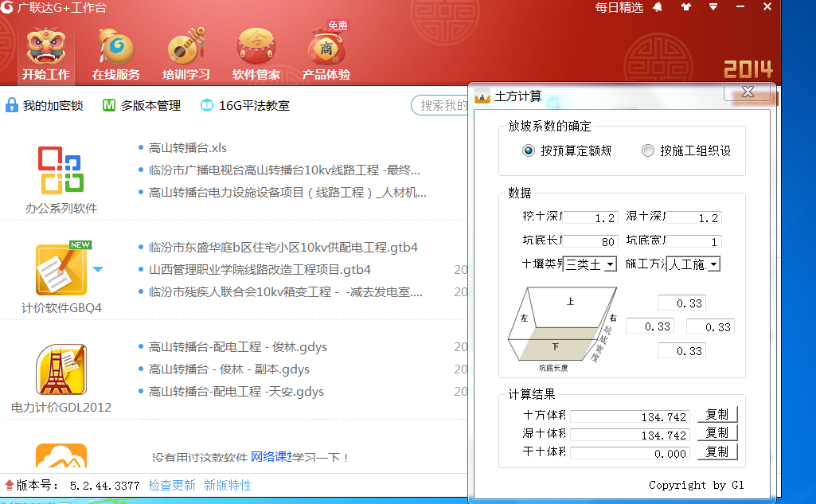Screen dimensions: 816x504
Task: Click the 挖土深度 input field
Action: (590, 217)
